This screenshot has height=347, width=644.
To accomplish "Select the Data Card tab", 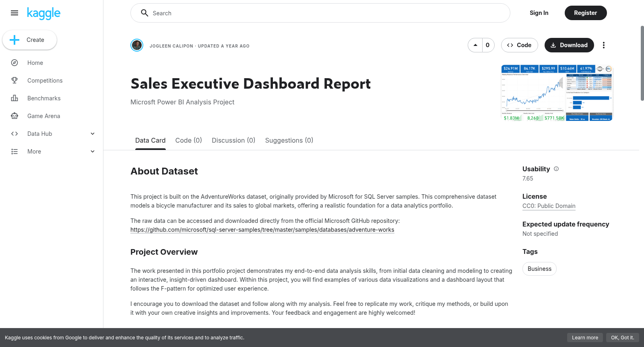I will pyautogui.click(x=151, y=140).
